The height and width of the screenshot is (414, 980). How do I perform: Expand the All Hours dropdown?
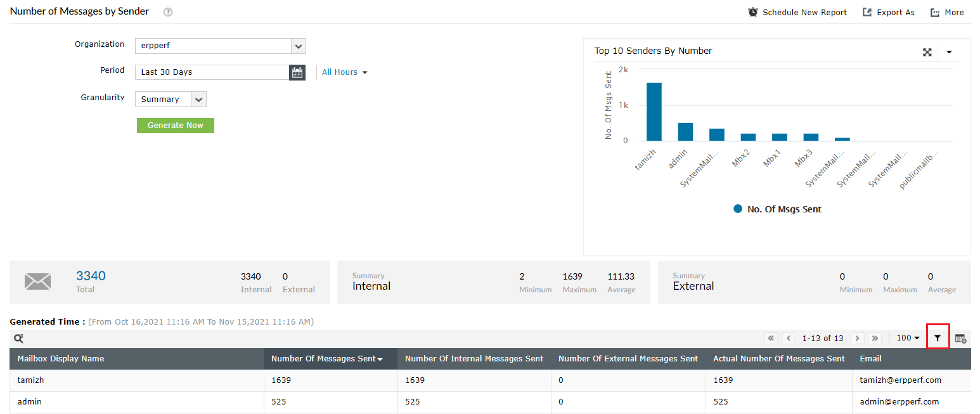click(x=345, y=72)
